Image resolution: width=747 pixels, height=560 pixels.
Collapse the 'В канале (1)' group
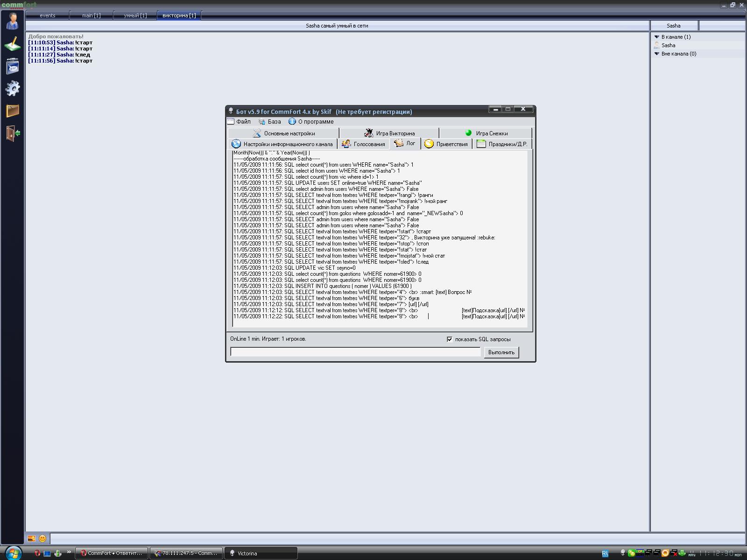(x=657, y=37)
